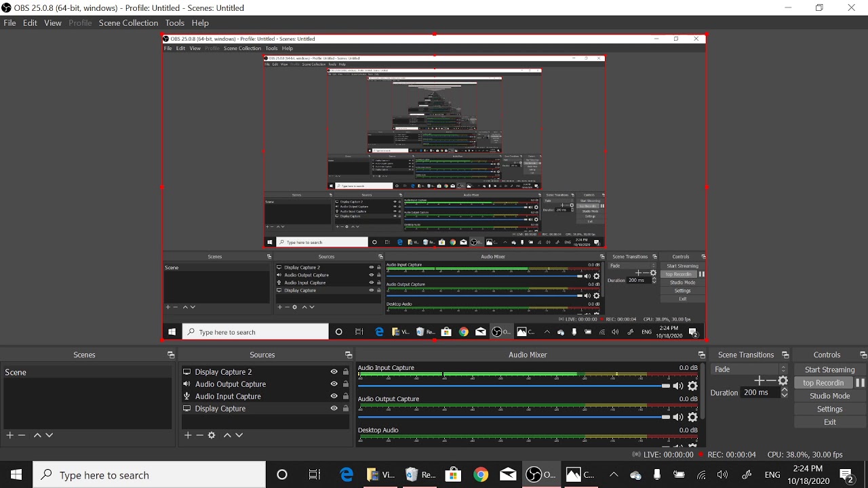The image size is (868, 488).
Task: Click the Duration 200 ms input field
Action: tap(760, 392)
